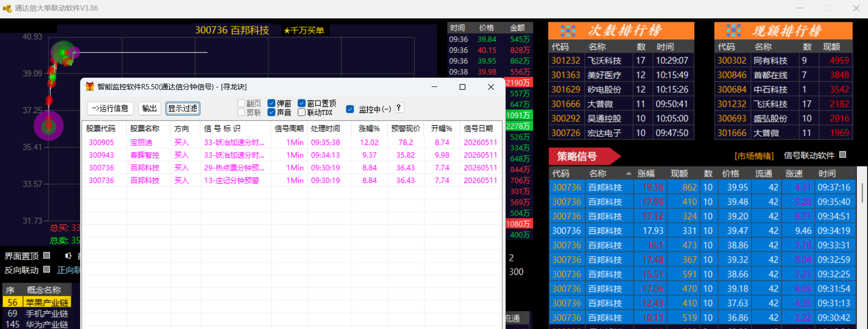Select the 13-庄记分钟预警 signal row
The height and width of the screenshot is (329, 868).
click(292, 180)
